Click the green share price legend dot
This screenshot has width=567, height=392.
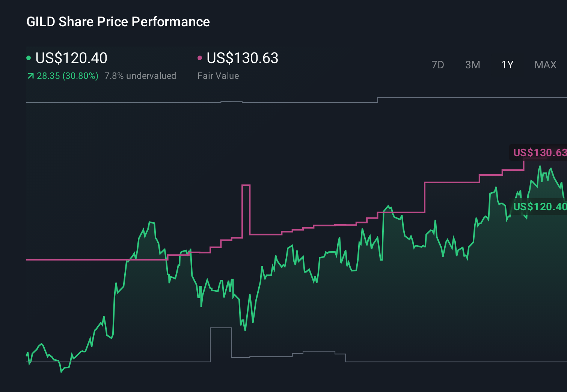29,57
